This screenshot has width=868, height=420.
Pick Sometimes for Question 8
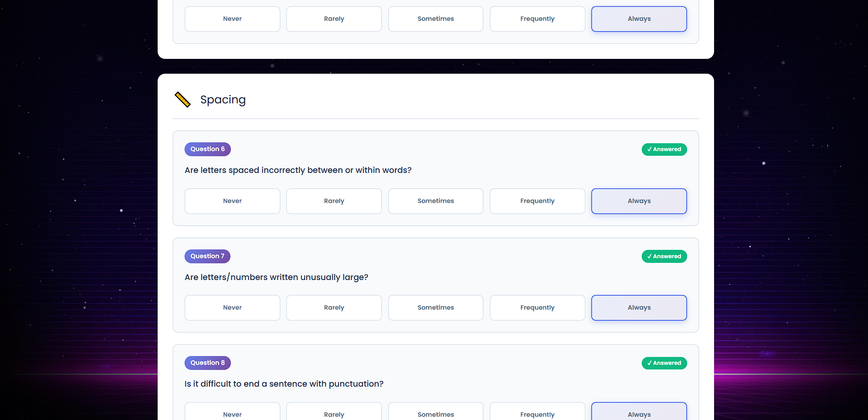click(435, 413)
